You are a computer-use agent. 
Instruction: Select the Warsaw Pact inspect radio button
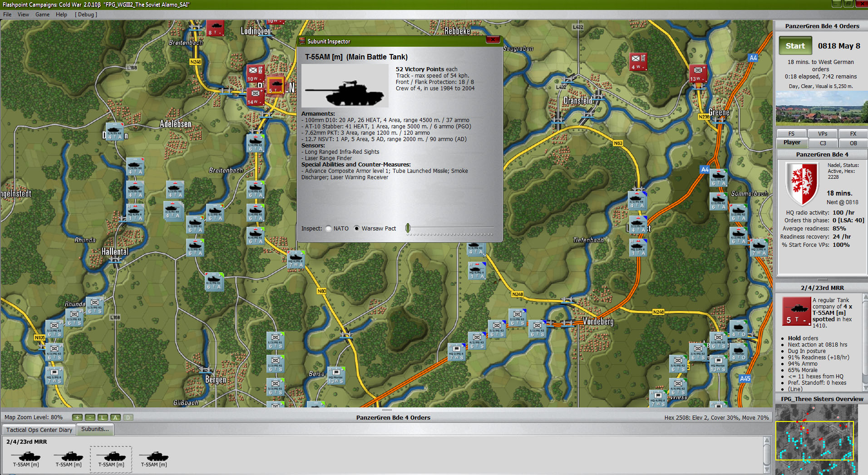[356, 228]
